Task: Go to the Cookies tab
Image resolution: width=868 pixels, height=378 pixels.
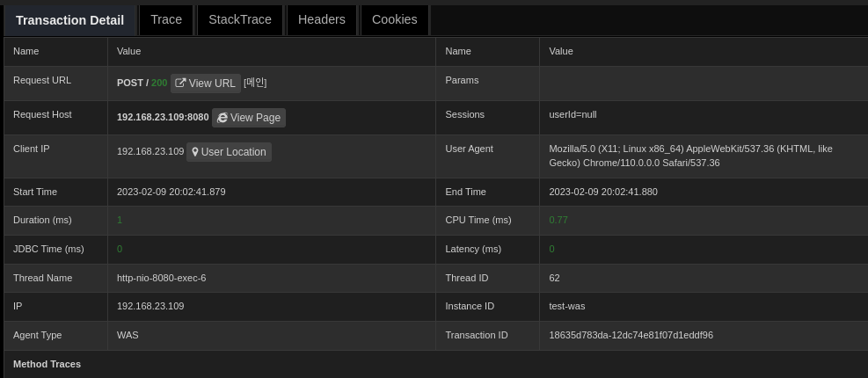Action: 394,19
